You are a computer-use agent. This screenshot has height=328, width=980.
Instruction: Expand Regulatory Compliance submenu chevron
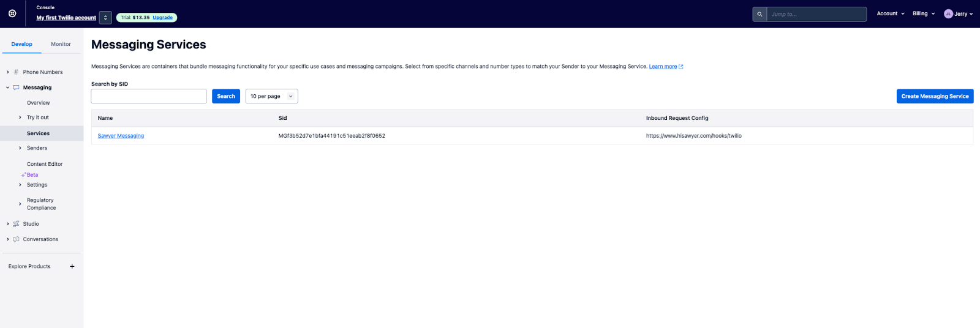tap(20, 204)
